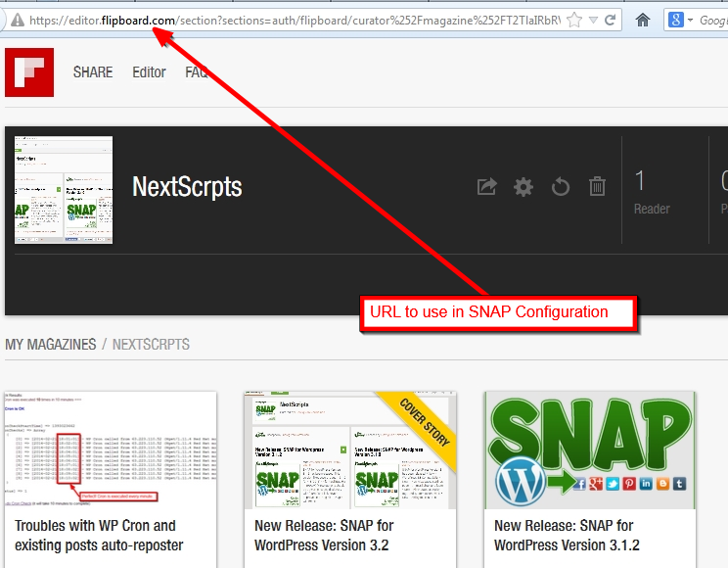Click the refresh magazine circular arrow icon
The image size is (728, 568).
tap(561, 187)
